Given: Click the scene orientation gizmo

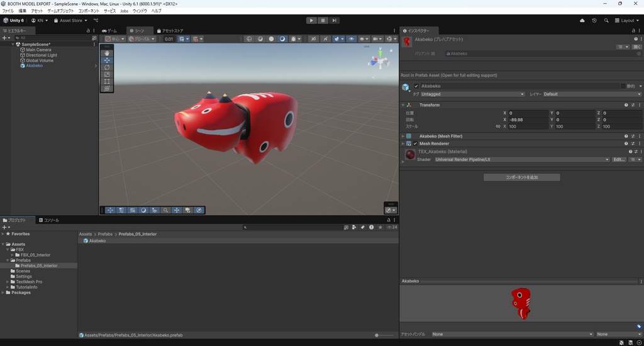Looking at the screenshot, I should 379,60.
